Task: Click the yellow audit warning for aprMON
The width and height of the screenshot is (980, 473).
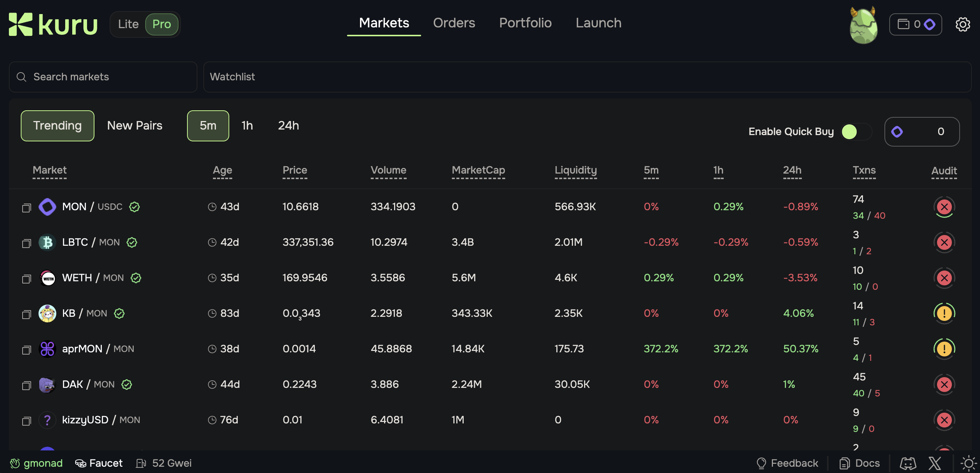Action: tap(944, 349)
